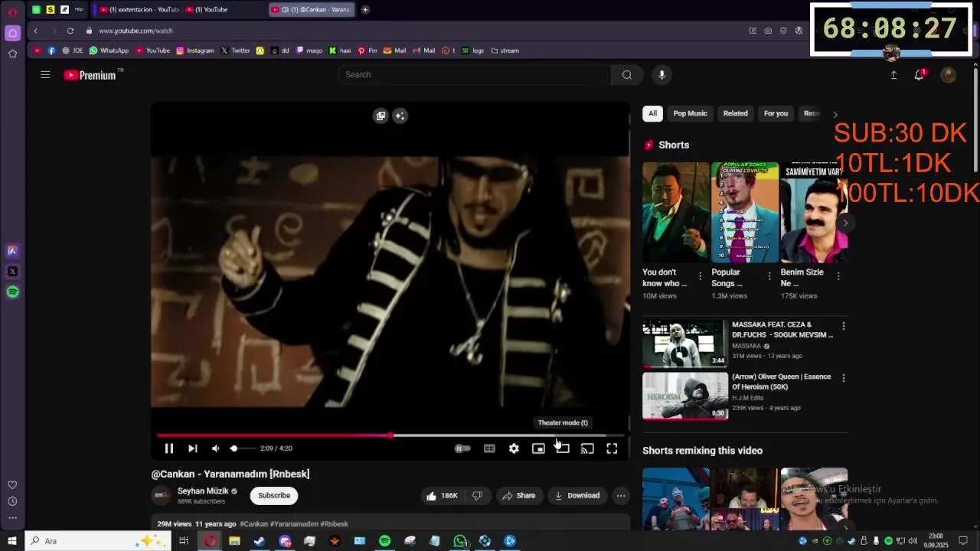Cast video using the Cast icon
The image size is (980, 551).
(x=587, y=448)
